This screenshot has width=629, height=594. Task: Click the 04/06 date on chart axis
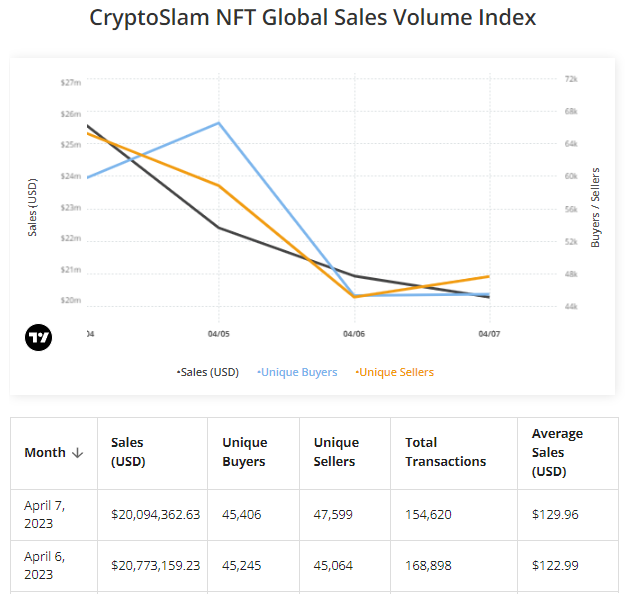tap(353, 333)
